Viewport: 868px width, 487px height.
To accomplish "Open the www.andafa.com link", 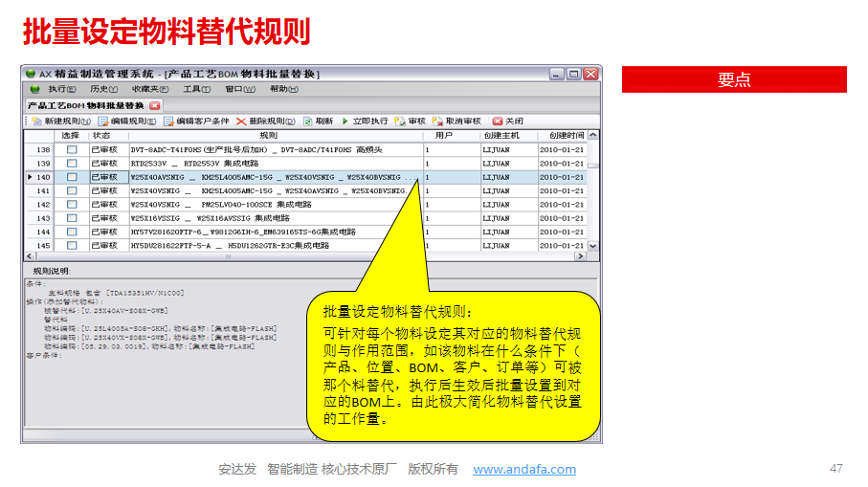I will pyautogui.click(x=524, y=469).
